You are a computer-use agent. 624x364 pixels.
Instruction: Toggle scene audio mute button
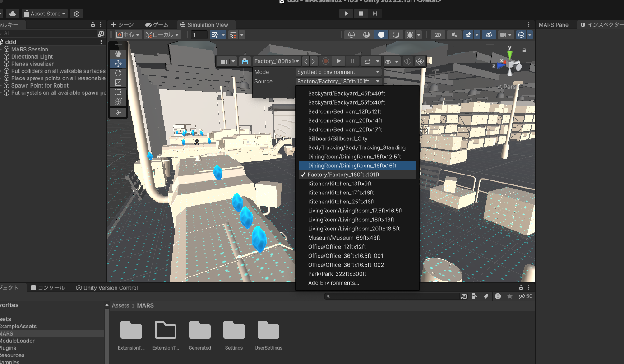(x=454, y=35)
